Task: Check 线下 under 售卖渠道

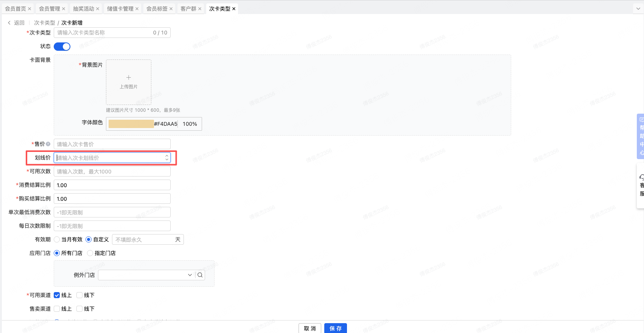Action: click(x=79, y=309)
